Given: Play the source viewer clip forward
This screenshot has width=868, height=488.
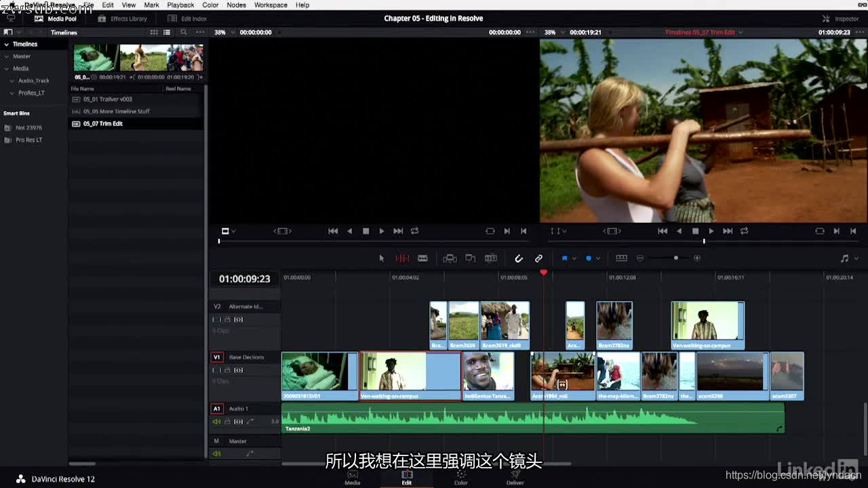Looking at the screenshot, I should pyautogui.click(x=382, y=231).
